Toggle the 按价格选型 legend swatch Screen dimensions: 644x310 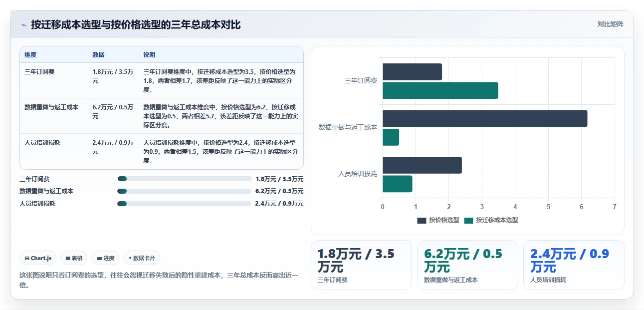pos(422,220)
